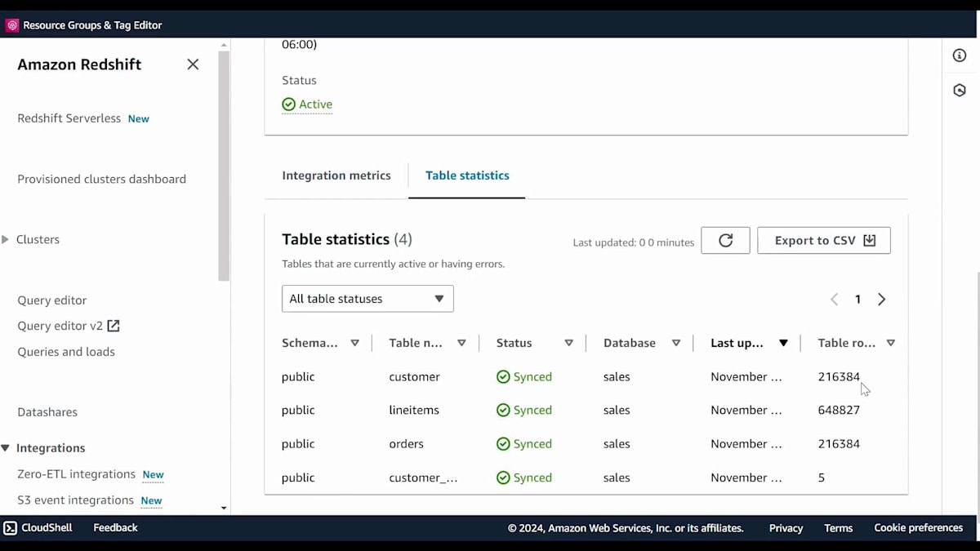Click the 648827 table rows value
This screenshot has width=980, height=551.
click(839, 411)
